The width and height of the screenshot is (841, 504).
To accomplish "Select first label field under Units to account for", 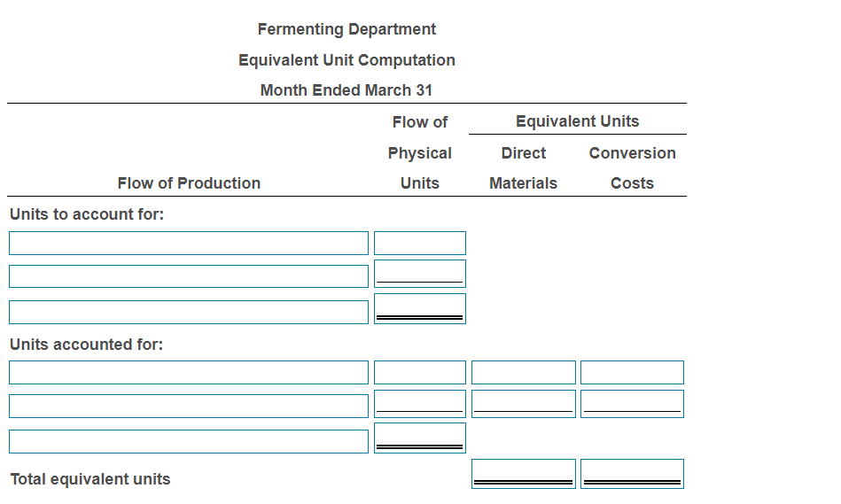I will click(189, 243).
